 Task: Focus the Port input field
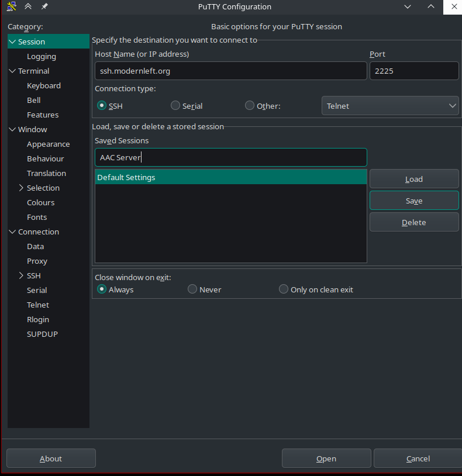[x=414, y=71]
